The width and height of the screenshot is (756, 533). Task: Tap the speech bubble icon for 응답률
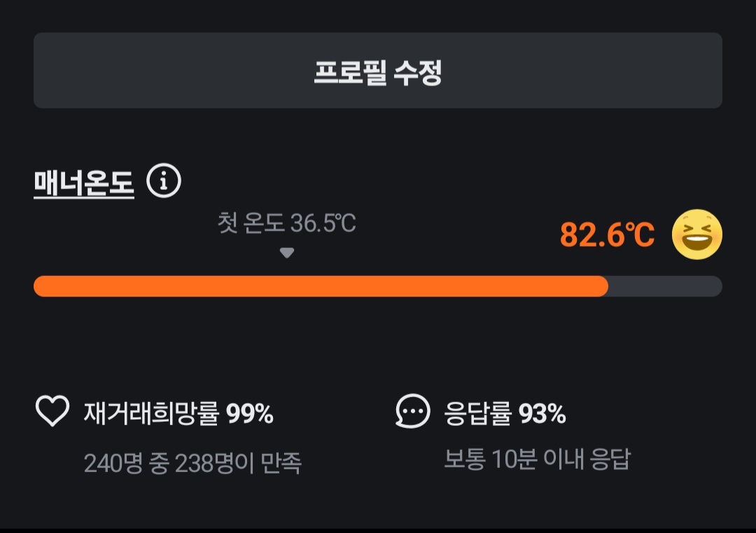click(x=412, y=412)
